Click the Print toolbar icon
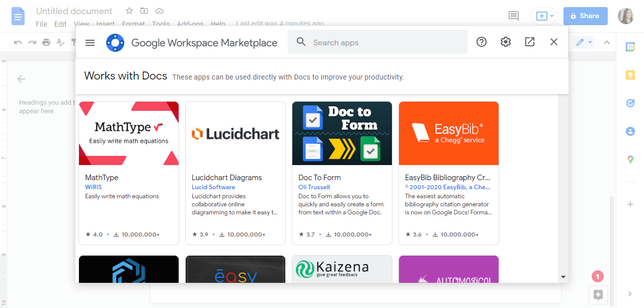Screen dimensions: 644x308 pos(46,42)
